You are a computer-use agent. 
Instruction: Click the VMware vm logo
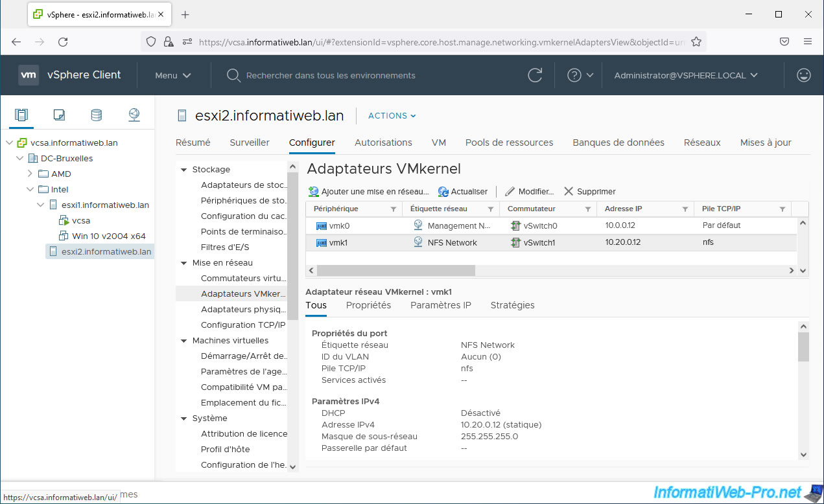[29, 75]
